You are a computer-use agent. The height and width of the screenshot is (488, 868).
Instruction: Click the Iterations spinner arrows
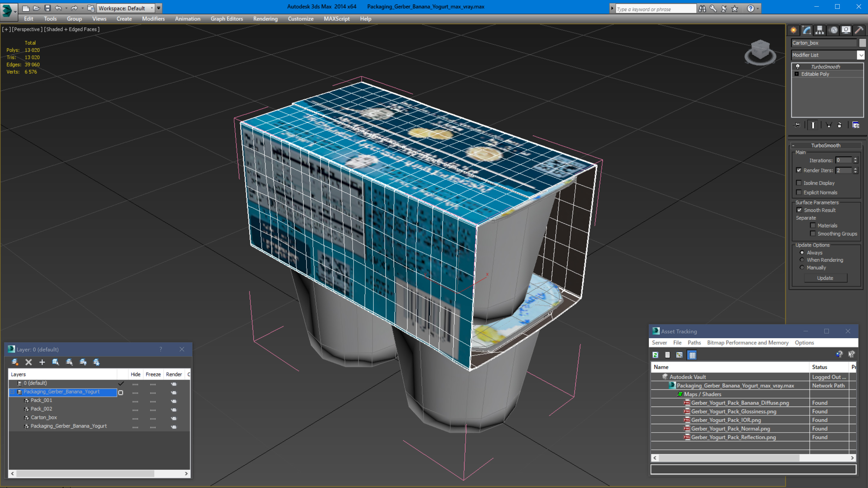pyautogui.click(x=855, y=160)
